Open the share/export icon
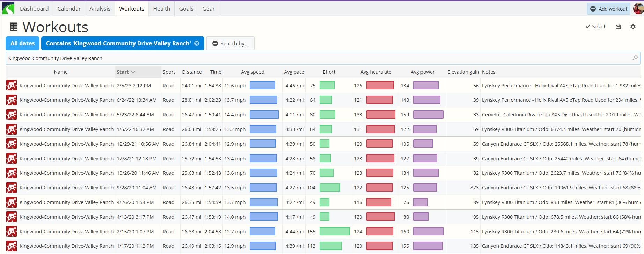 [618, 27]
